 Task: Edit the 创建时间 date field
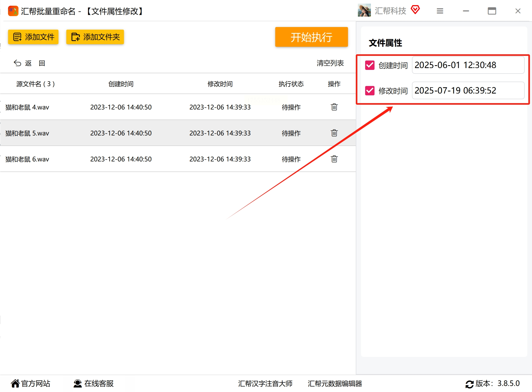pyautogui.click(x=468, y=65)
